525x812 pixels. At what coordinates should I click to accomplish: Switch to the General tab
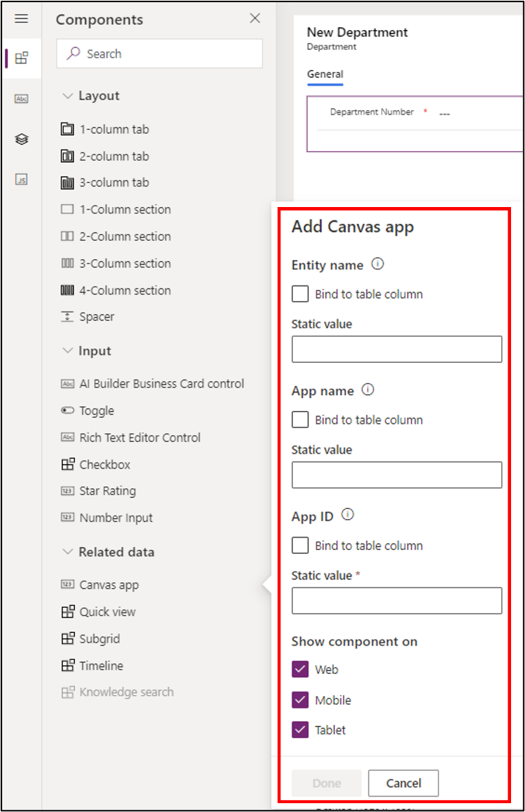click(325, 74)
